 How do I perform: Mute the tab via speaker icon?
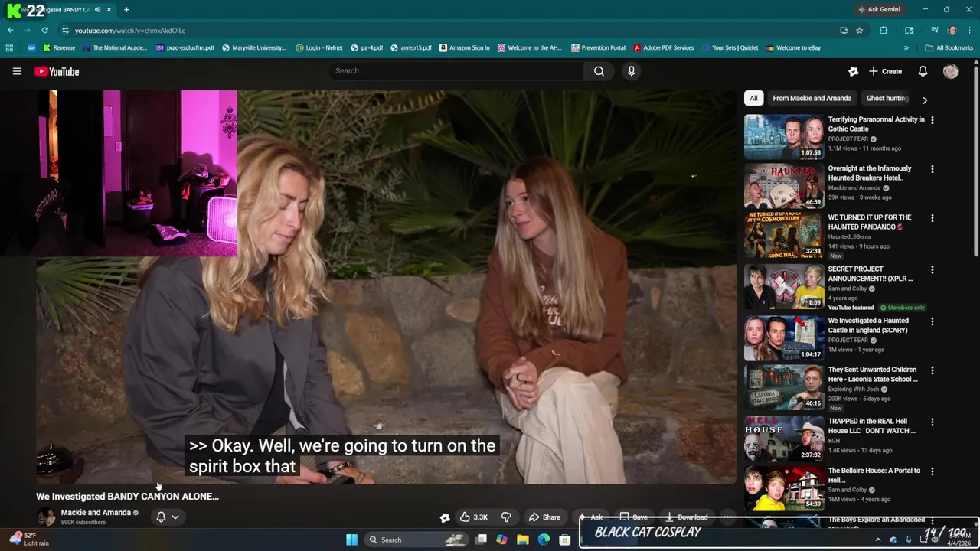97,9
